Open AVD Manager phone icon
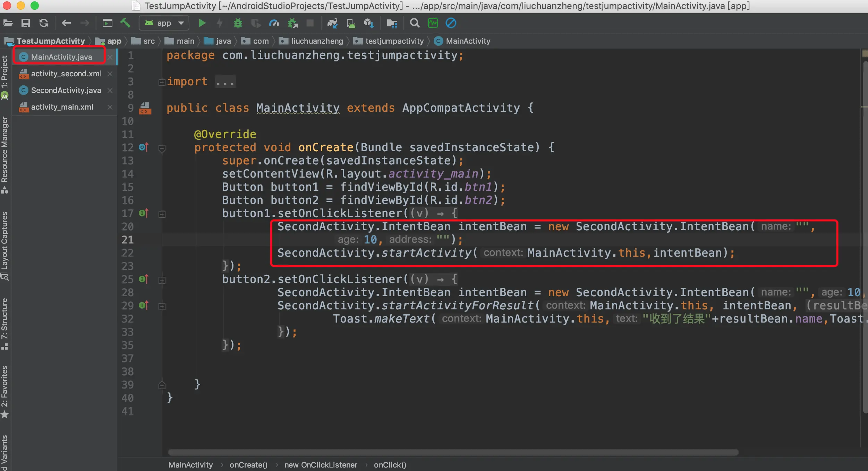 click(x=351, y=23)
